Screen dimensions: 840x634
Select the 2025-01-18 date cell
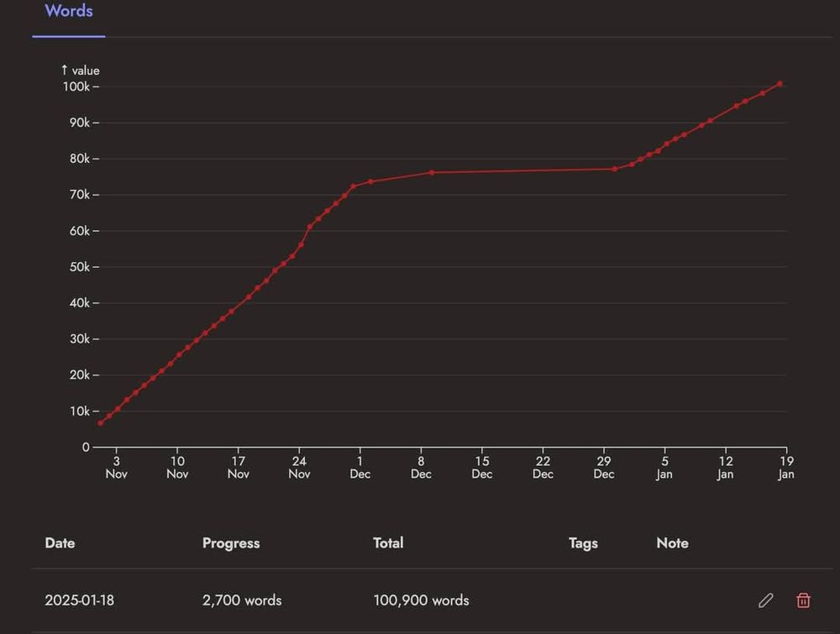tap(79, 600)
